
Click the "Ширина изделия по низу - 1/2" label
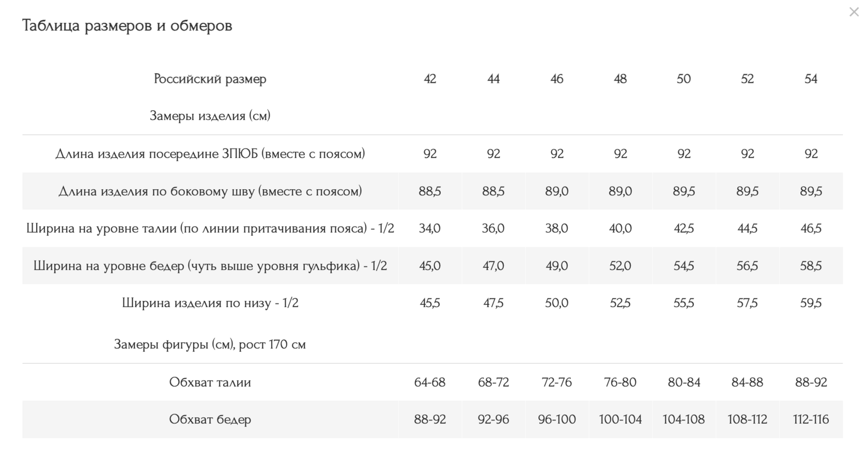point(210,303)
